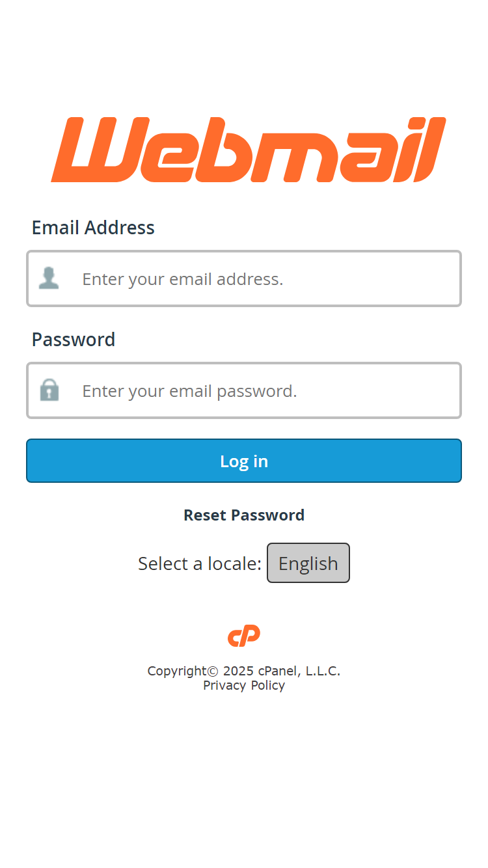Click 'cPanel, L.L.C.' in the copyright line
488x868 pixels.
click(299, 671)
